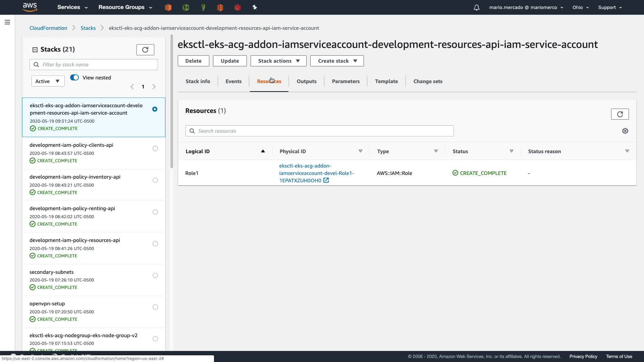This screenshot has width=644, height=362.
Task: Refresh the Stacks list
Action: (x=145, y=50)
